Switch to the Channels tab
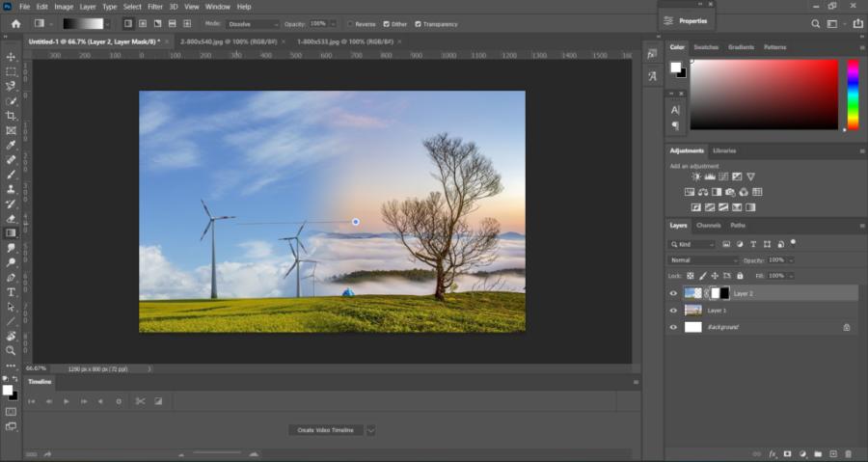The height and width of the screenshot is (462, 868). (709, 225)
